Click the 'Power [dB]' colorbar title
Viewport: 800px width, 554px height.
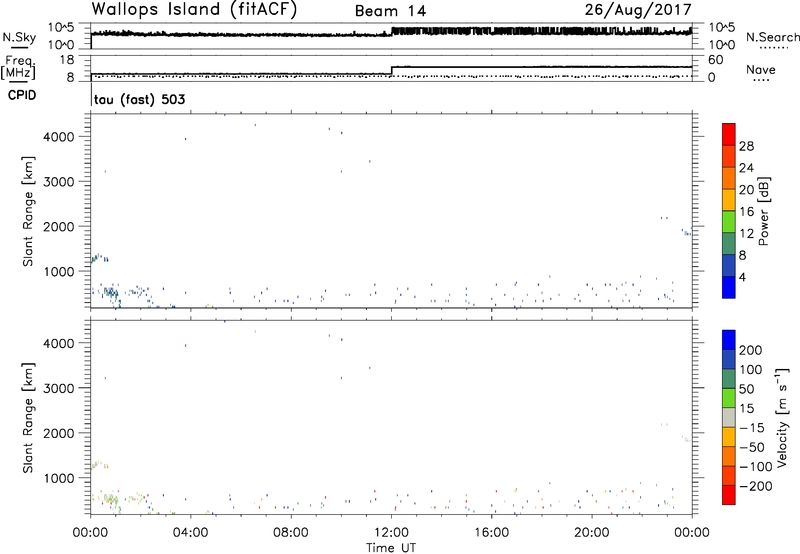tap(763, 211)
